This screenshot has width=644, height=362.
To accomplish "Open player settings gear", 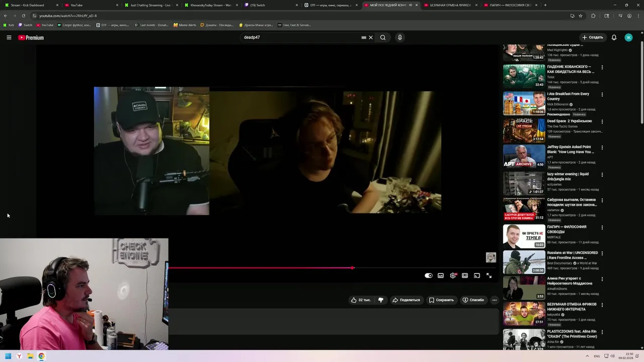I will 453,276.
